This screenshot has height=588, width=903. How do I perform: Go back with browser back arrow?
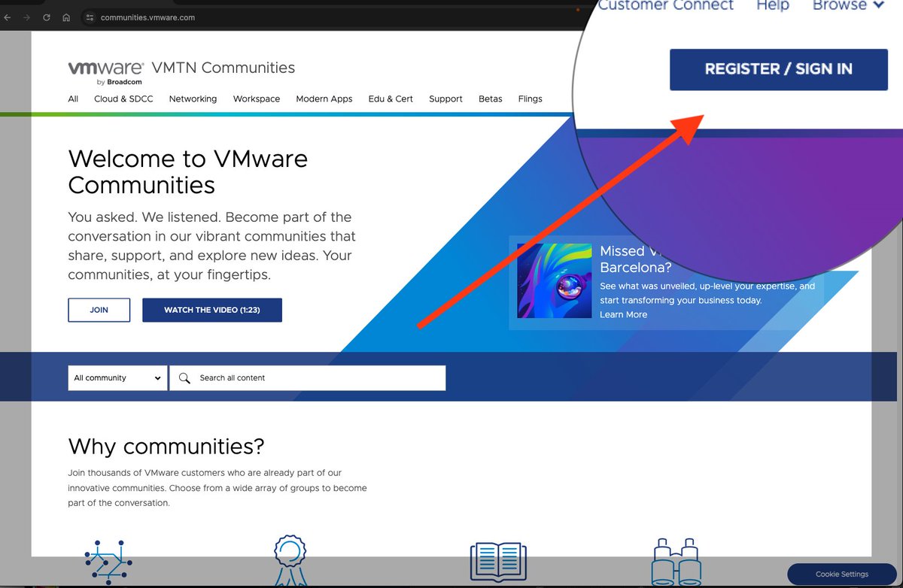pos(8,17)
